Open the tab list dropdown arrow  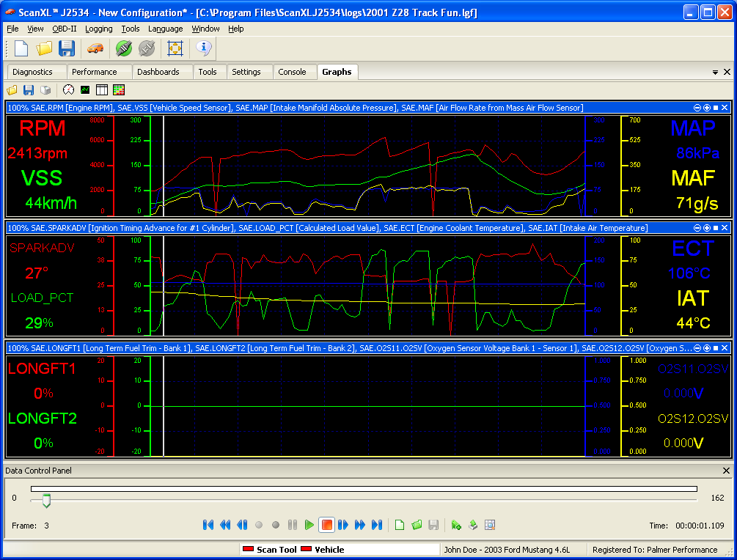pos(715,73)
